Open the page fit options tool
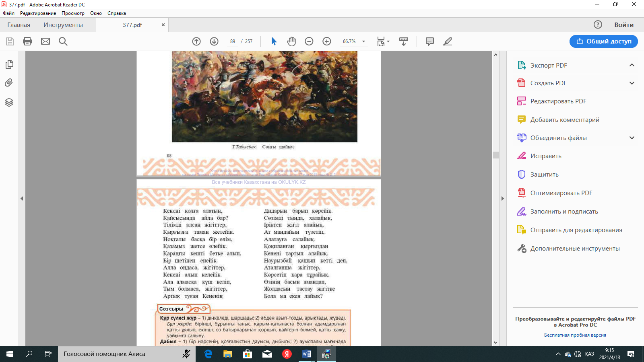This screenshot has height=362, width=644. pyautogui.click(x=381, y=41)
